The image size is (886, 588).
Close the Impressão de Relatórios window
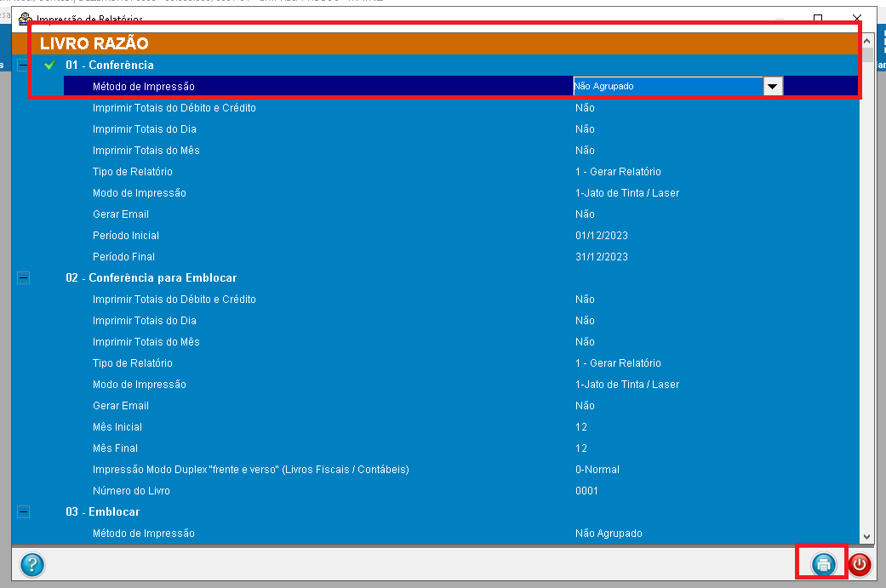click(x=856, y=18)
